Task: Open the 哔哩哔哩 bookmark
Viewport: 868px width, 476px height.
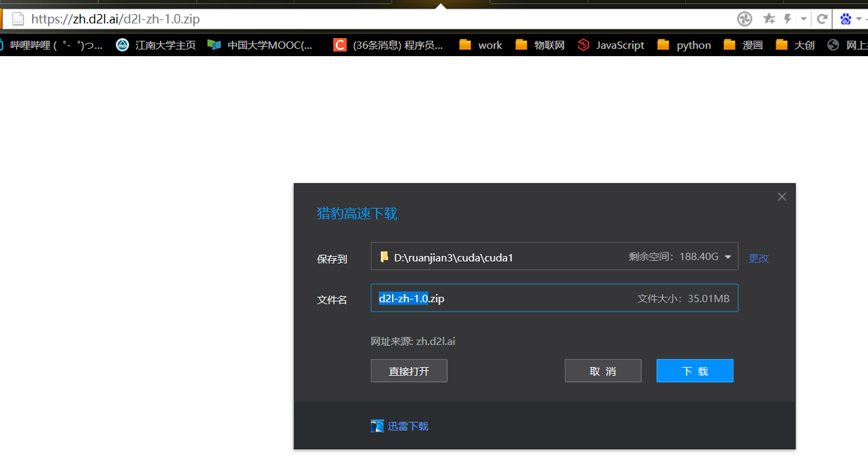Action: coord(52,45)
